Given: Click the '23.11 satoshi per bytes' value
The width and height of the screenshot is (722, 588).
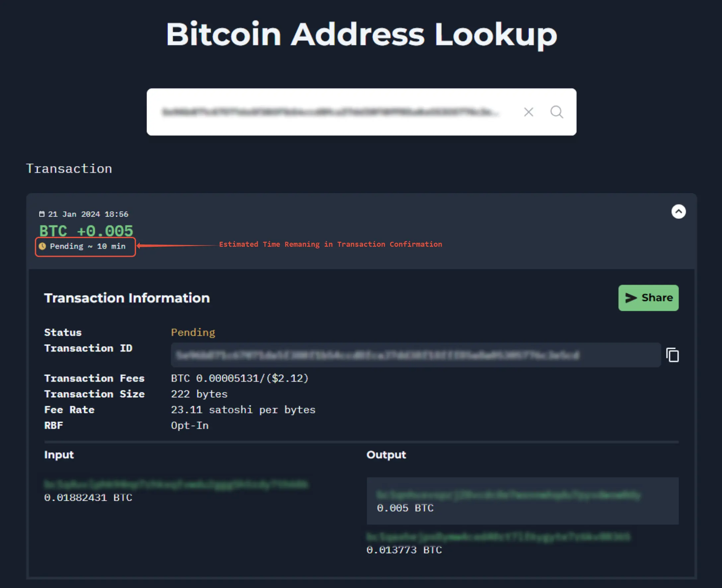Looking at the screenshot, I should coord(243,410).
